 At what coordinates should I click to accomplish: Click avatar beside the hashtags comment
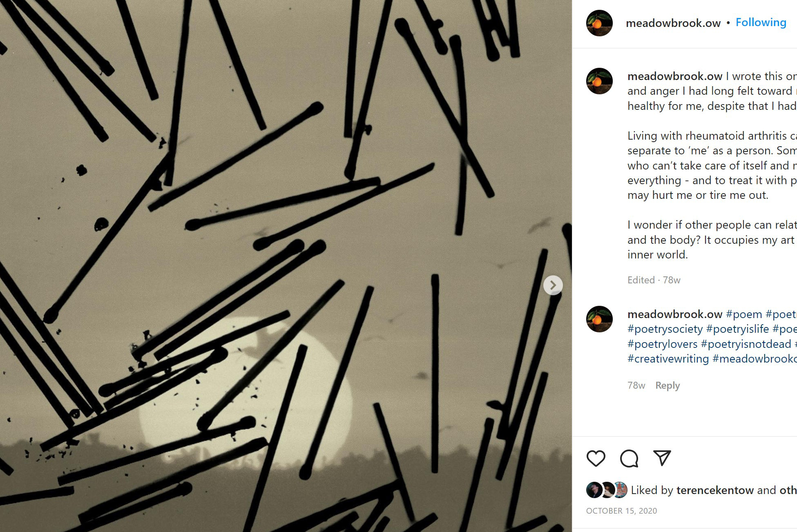point(599,319)
